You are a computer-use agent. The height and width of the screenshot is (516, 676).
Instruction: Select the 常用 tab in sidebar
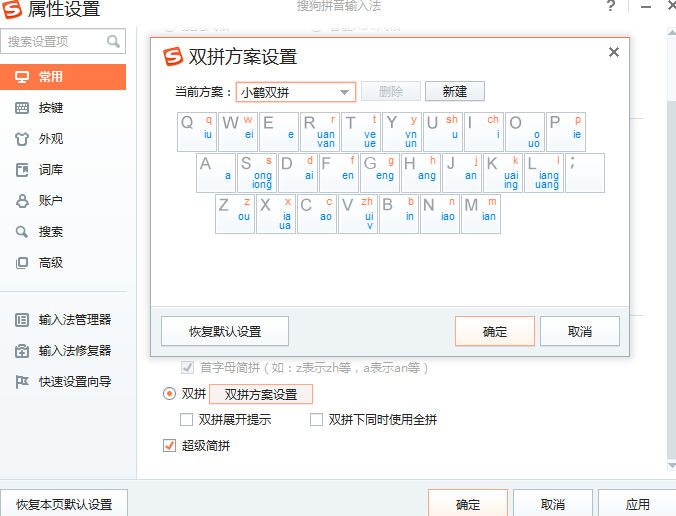(x=50, y=77)
